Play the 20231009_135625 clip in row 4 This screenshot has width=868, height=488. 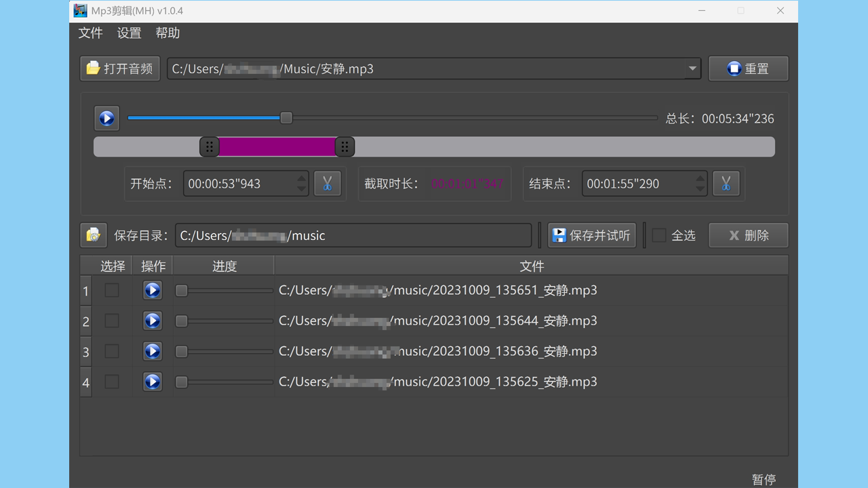(x=153, y=382)
